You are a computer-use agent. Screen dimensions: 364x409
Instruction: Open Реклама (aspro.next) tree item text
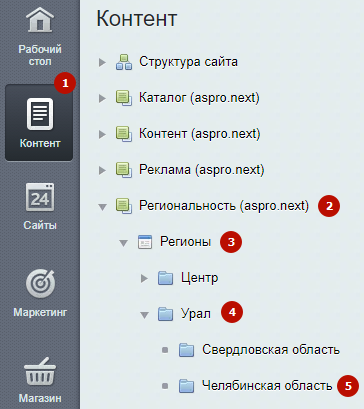pyautogui.click(x=202, y=170)
